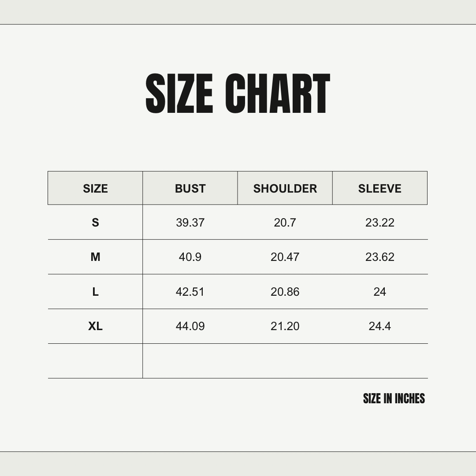Select sleeve value 23.22

coord(379,223)
